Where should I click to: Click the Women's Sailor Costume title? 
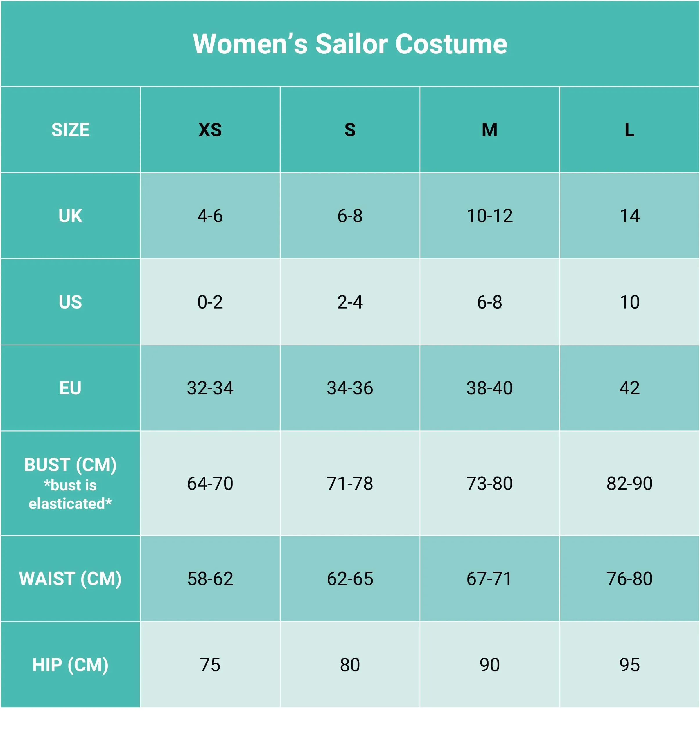click(x=350, y=44)
